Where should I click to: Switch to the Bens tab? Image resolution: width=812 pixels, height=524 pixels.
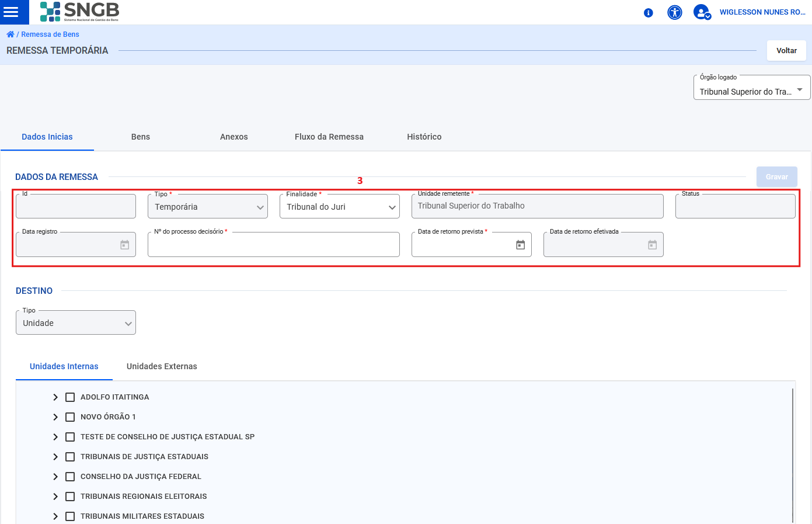pyautogui.click(x=141, y=137)
